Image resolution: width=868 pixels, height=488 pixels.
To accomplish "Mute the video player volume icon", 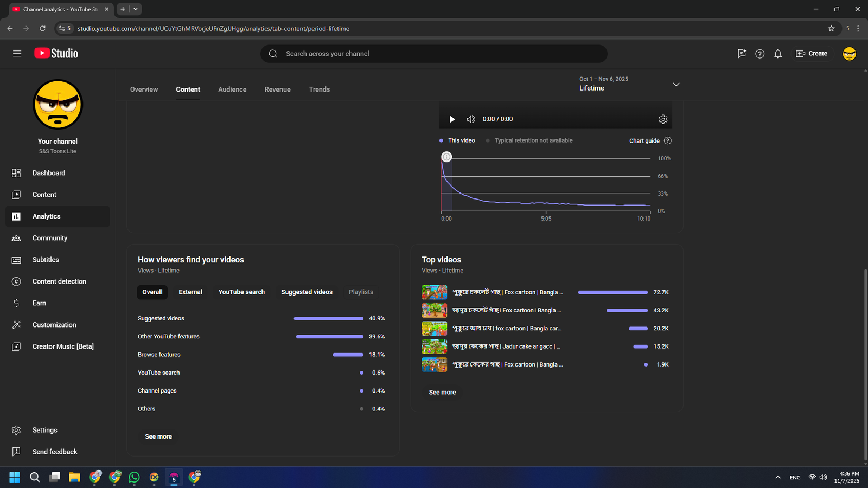I will tap(471, 119).
